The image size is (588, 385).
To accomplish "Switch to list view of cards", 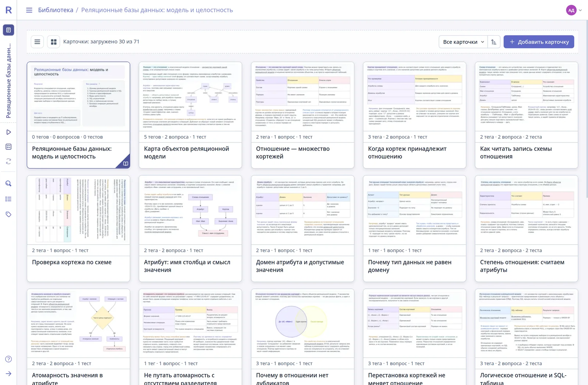I will (37, 42).
